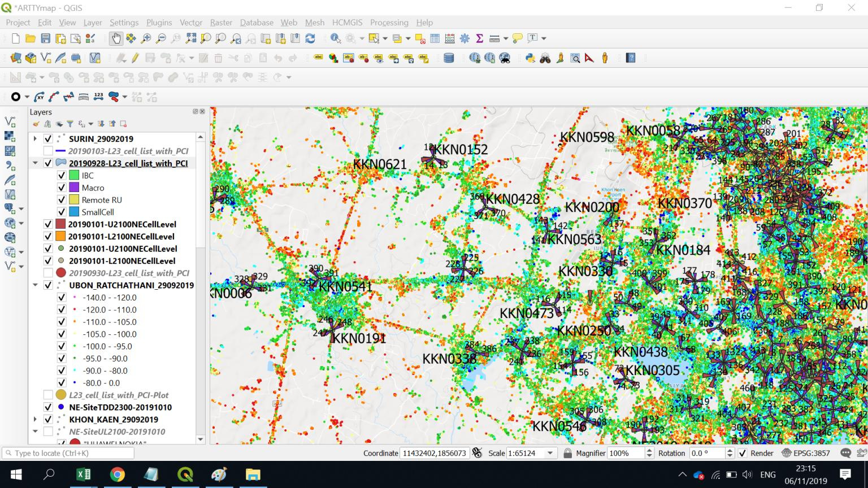Collapse the UBON_RATCHATHANI_29092019 layer

35,285
